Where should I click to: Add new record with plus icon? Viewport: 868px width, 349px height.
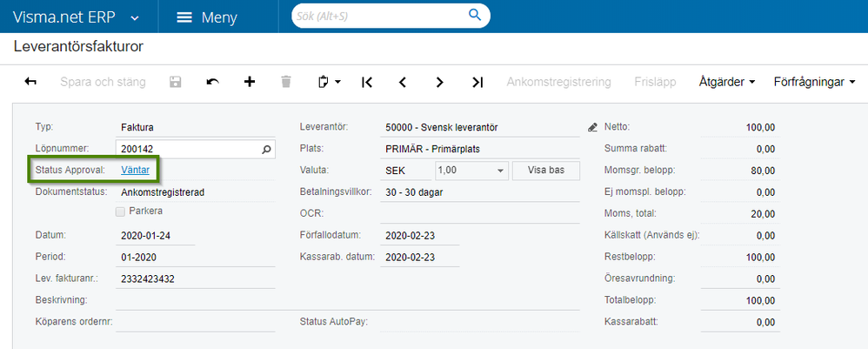[x=250, y=82]
